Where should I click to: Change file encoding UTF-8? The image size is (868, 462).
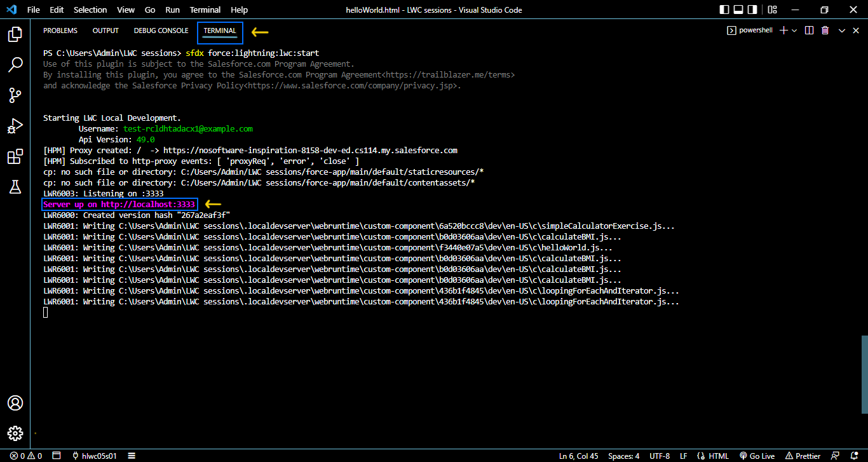660,456
